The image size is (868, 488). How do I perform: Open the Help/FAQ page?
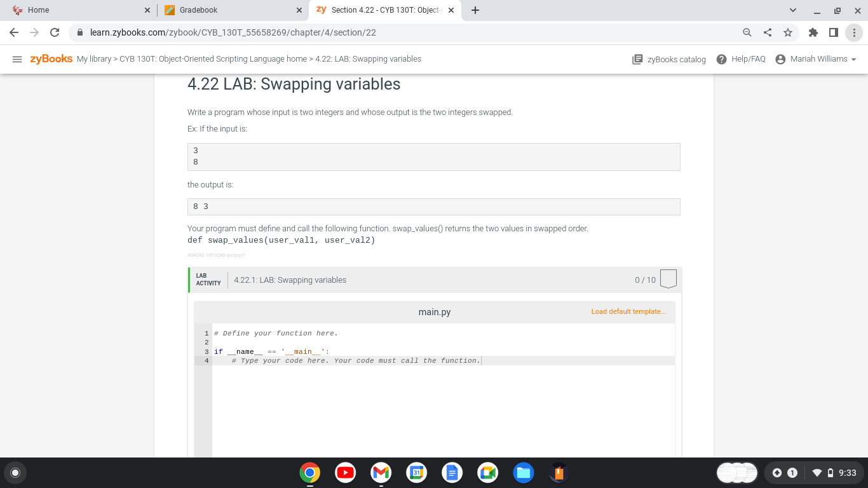coord(741,59)
